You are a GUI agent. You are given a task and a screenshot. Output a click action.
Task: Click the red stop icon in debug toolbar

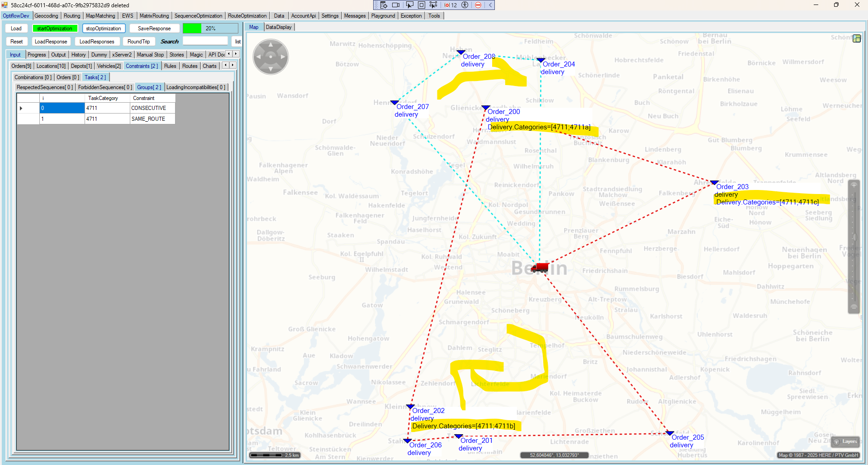(x=478, y=5)
